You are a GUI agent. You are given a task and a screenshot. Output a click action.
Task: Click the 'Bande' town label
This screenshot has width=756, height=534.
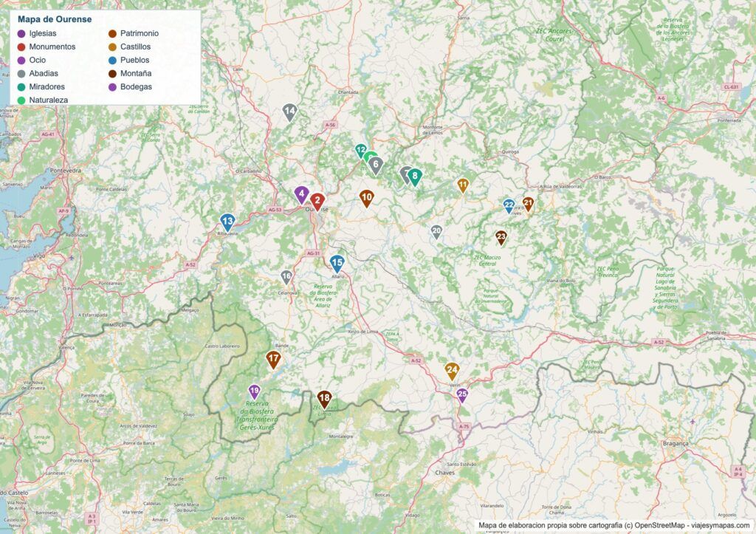coord(281,346)
